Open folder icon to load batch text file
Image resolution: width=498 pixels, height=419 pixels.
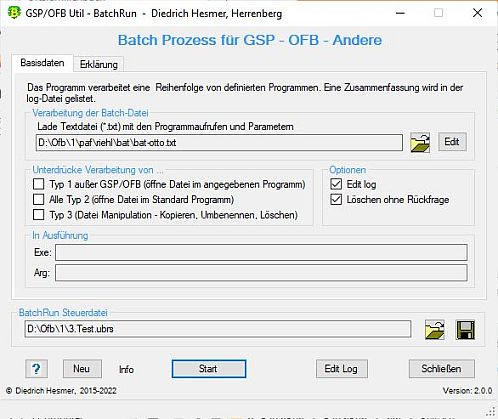420,142
